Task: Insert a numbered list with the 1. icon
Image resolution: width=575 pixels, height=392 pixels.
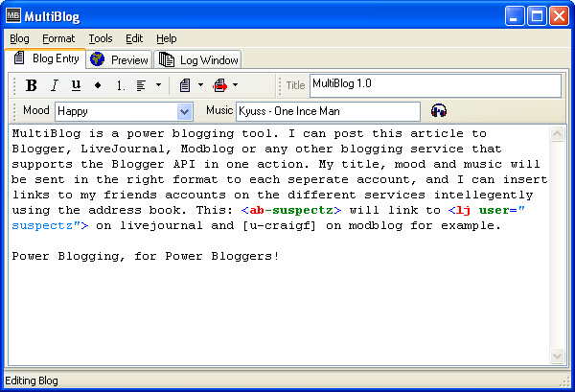Action: (121, 85)
